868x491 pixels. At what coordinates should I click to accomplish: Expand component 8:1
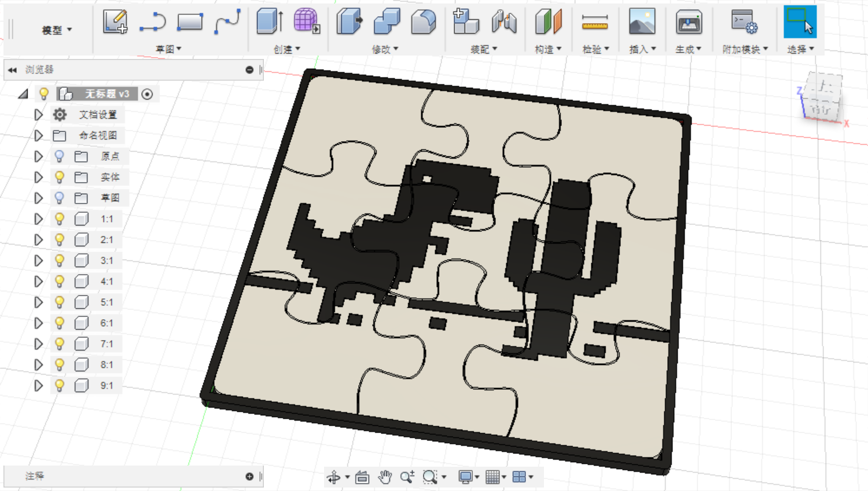[38, 364]
